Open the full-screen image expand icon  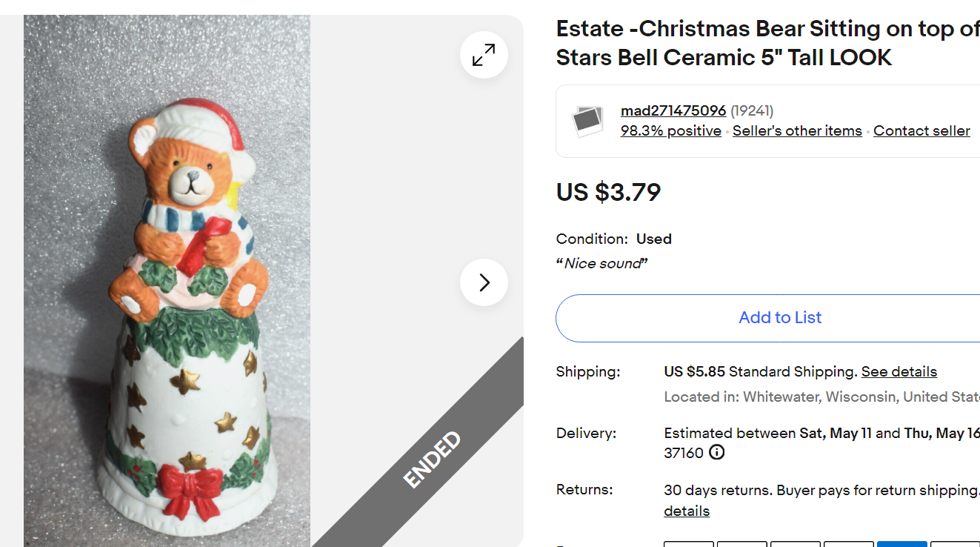pos(484,55)
